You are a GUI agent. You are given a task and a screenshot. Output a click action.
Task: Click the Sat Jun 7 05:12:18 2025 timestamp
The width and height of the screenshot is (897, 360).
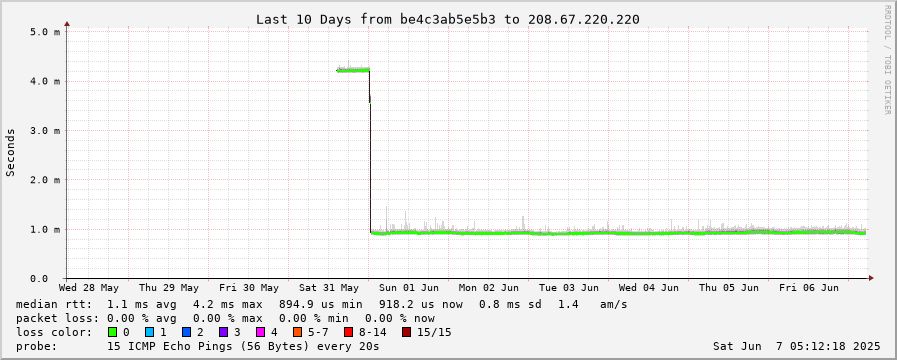pos(796,346)
